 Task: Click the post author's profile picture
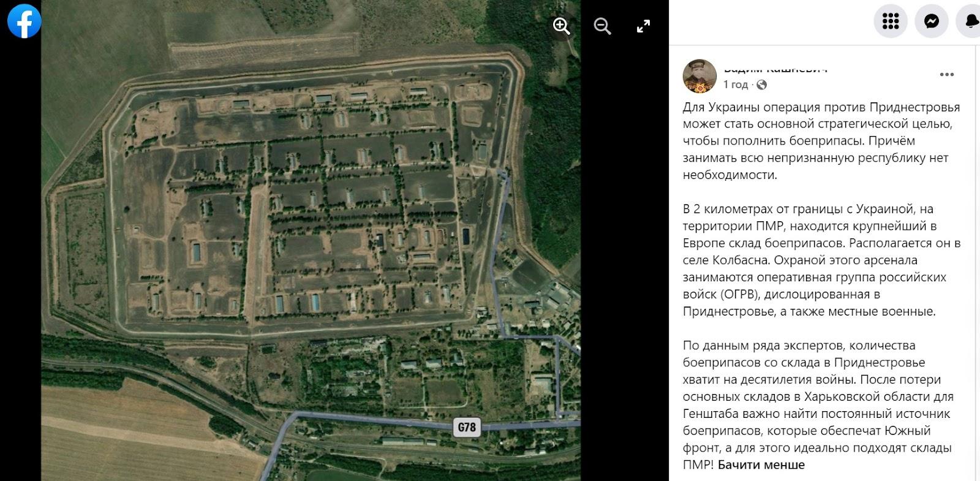pyautogui.click(x=699, y=76)
